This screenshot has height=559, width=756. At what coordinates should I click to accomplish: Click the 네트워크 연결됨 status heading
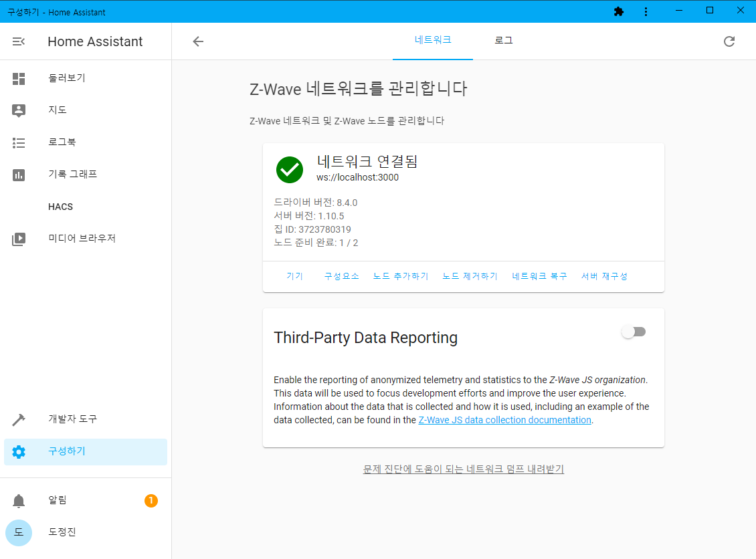(x=367, y=161)
